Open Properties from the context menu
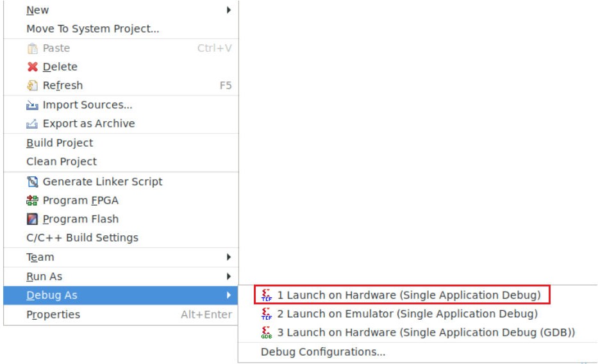 point(53,315)
